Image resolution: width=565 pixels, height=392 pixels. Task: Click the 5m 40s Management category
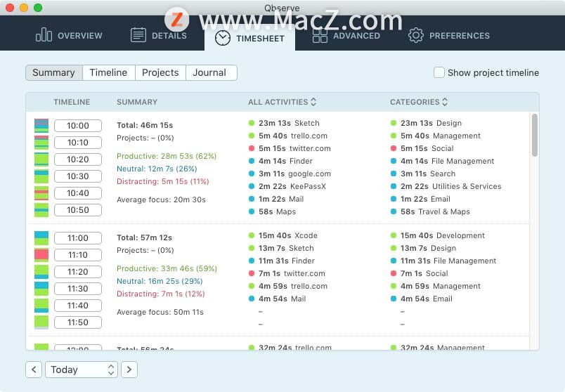coord(436,136)
